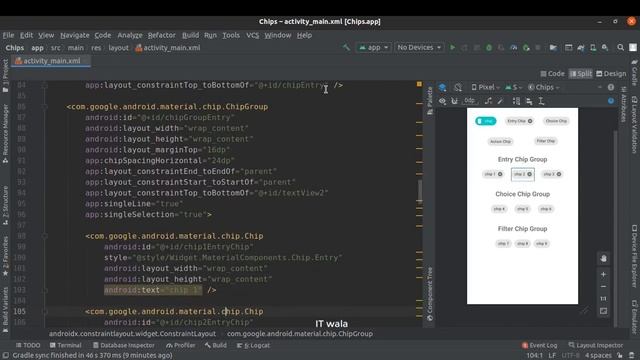Open the SDK Manager icon
The width and height of the screenshot is (640, 360).
[x=605, y=48]
